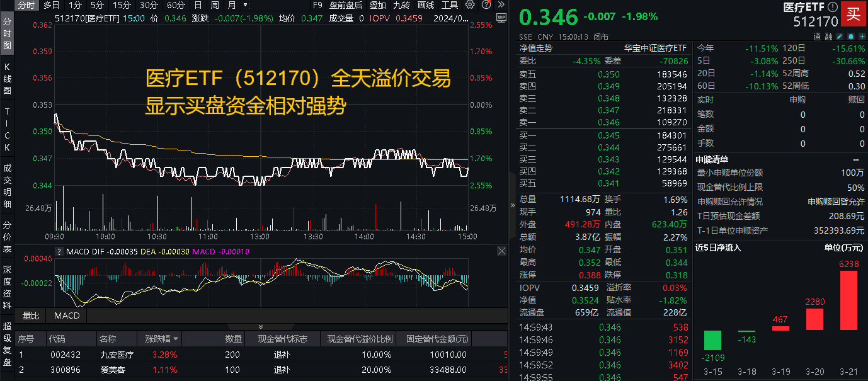Toggle the 叠加 overlay option
The image size is (868, 381).
tap(377, 5)
